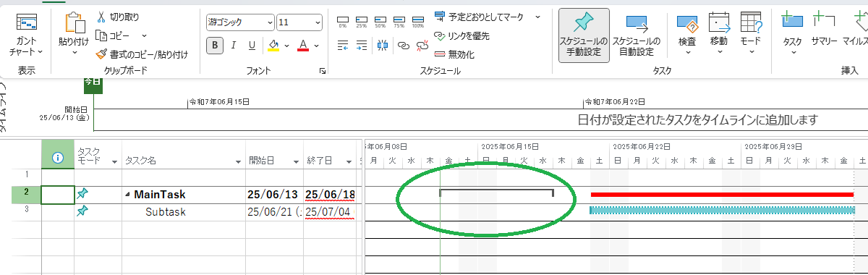
Task: Collapse the MainTask summary triangle
Action: click(128, 195)
